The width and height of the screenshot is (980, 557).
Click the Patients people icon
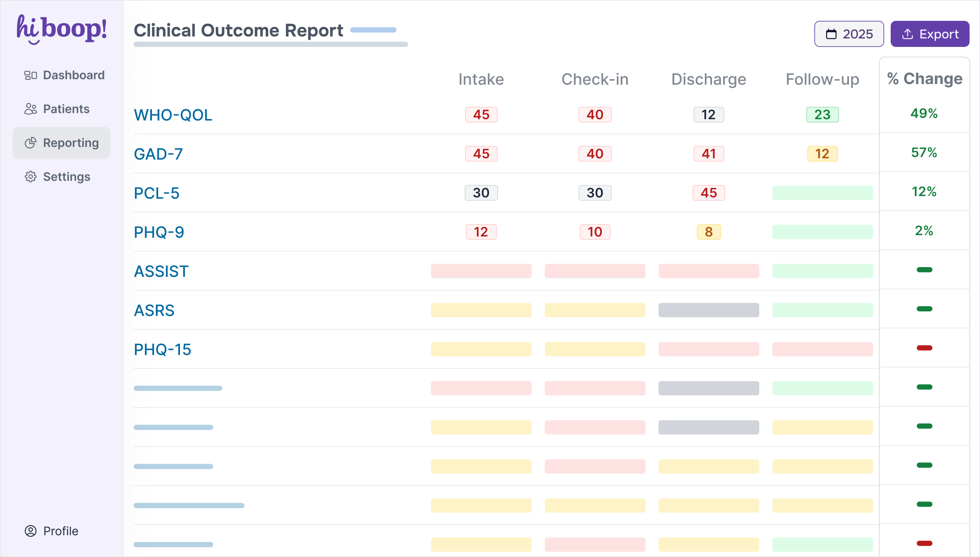(31, 109)
